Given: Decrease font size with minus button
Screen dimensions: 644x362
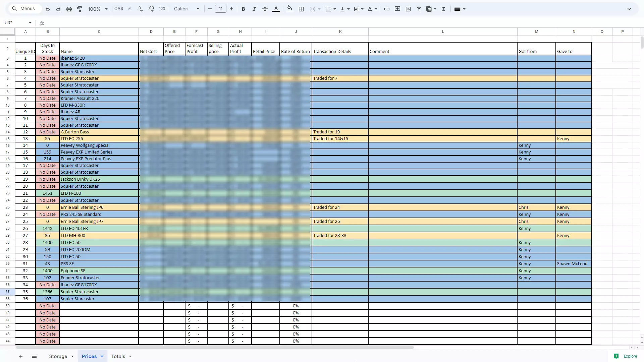Looking at the screenshot, I should tap(210, 9).
